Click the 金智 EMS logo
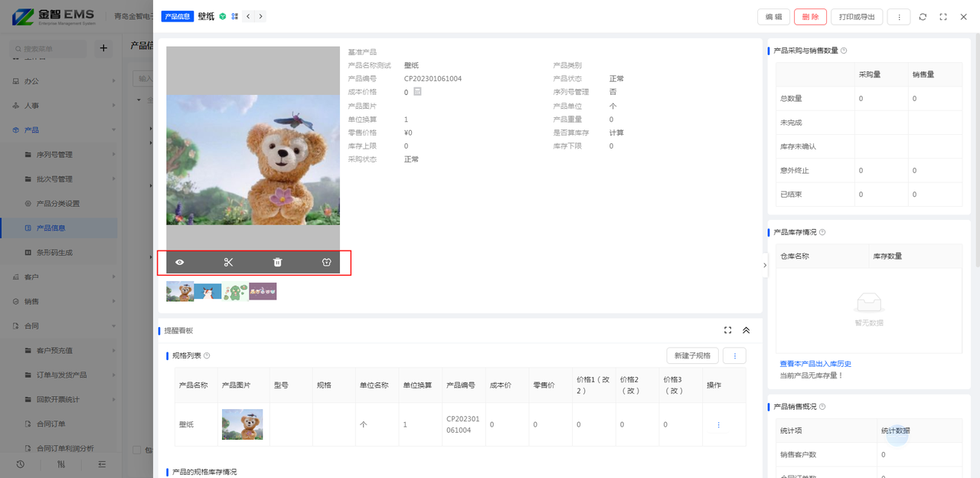Image resolution: width=980 pixels, height=478 pixels. [55, 17]
